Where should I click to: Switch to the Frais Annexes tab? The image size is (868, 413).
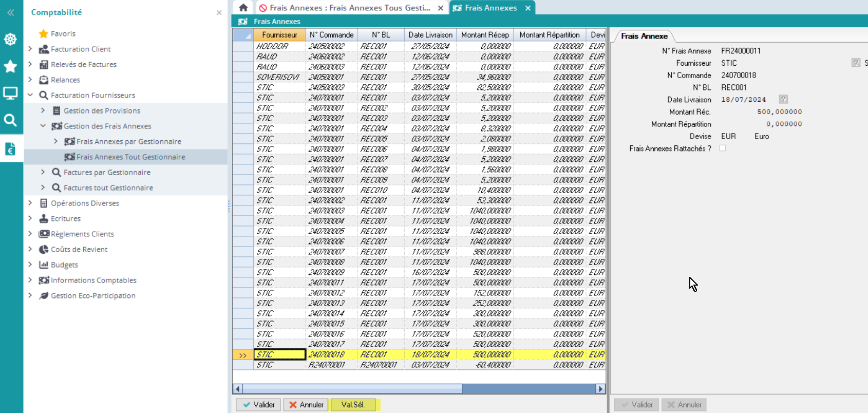[x=490, y=8]
